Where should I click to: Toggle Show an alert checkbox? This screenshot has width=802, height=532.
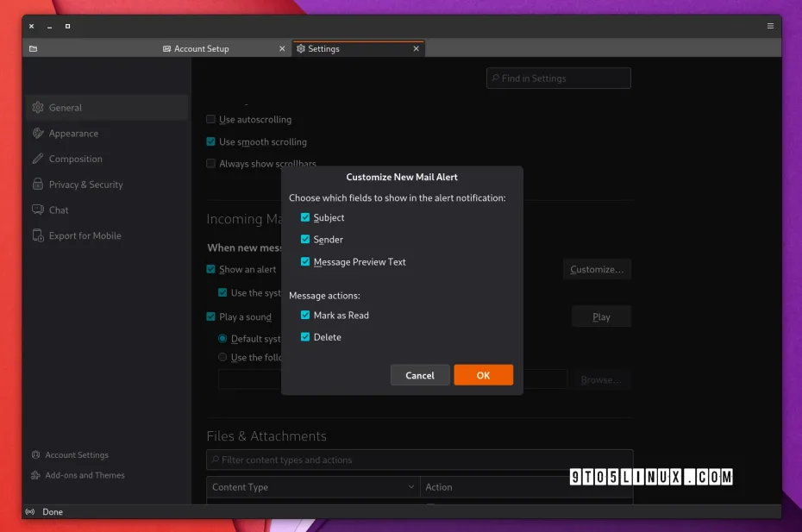(x=210, y=269)
